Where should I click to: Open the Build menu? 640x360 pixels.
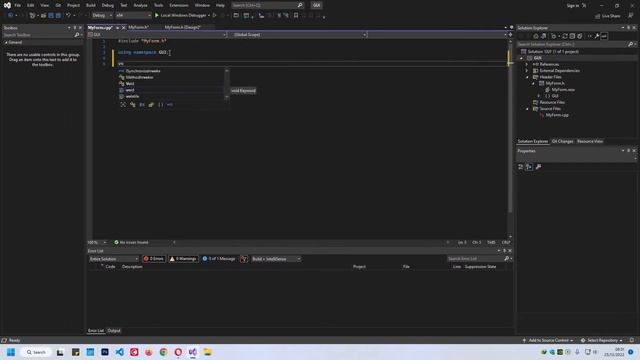tap(91, 5)
